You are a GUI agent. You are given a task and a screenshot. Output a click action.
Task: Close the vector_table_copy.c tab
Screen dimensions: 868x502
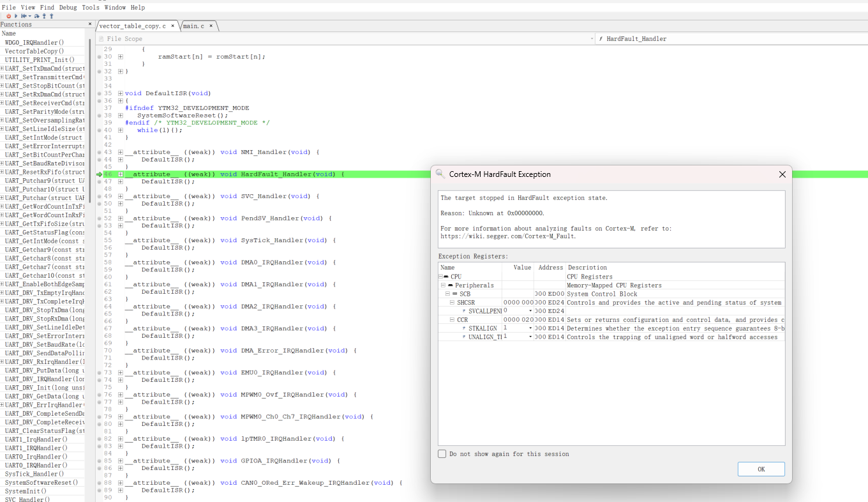(x=172, y=26)
